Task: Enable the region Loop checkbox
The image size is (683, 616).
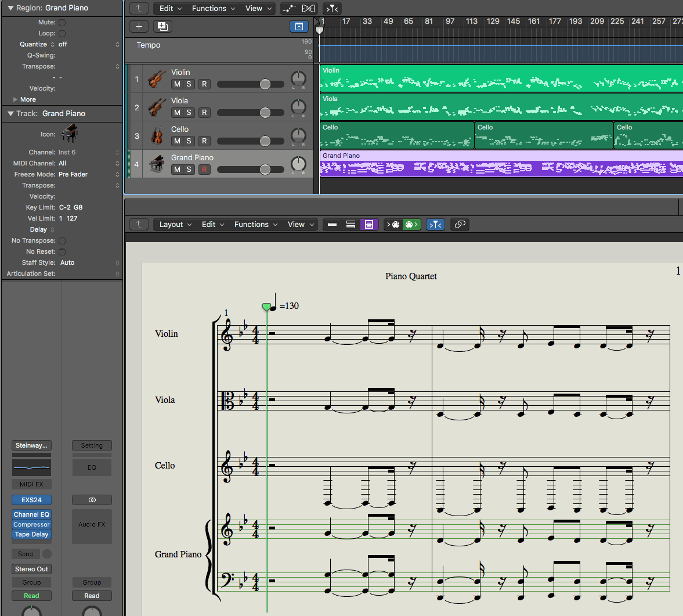Action: 62,34
